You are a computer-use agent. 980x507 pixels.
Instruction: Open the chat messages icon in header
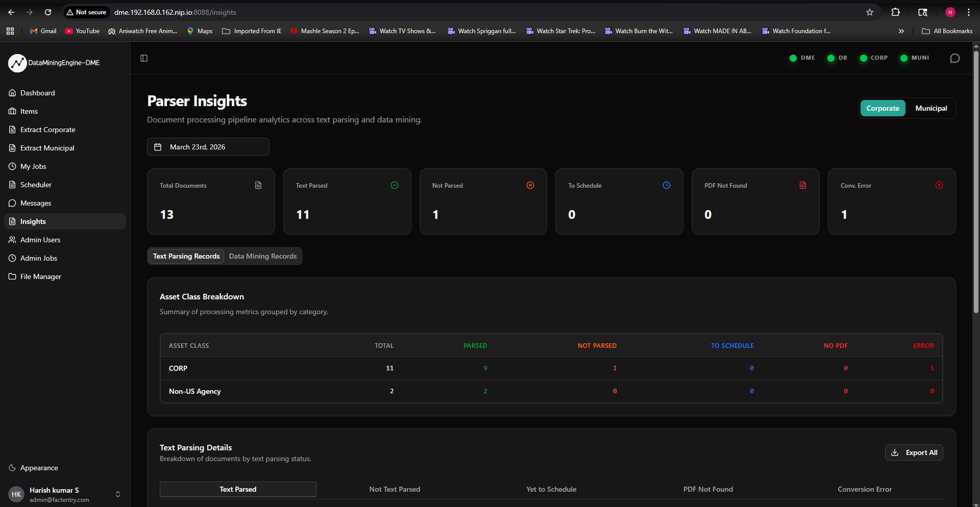954,58
